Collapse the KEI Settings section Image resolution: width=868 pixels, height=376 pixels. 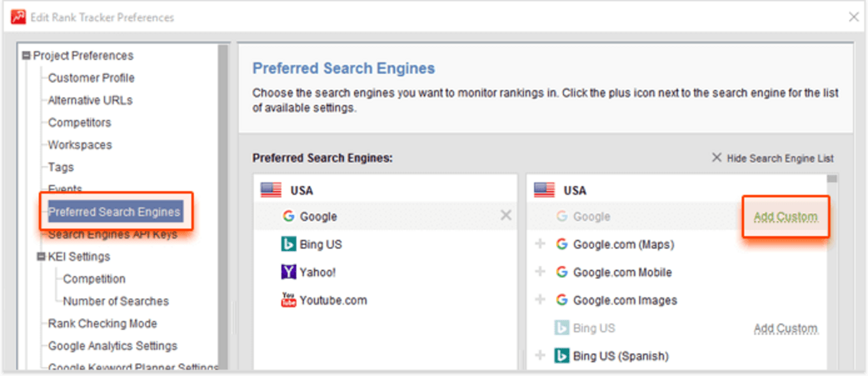(41, 256)
